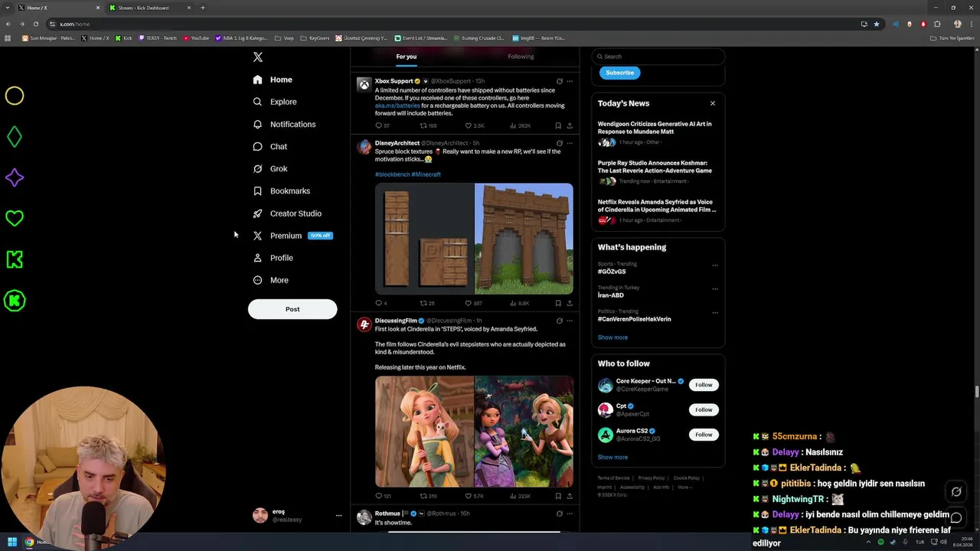This screenshot has width=980, height=551.
Task: Reply to the Xbox Support post
Action: (378, 126)
